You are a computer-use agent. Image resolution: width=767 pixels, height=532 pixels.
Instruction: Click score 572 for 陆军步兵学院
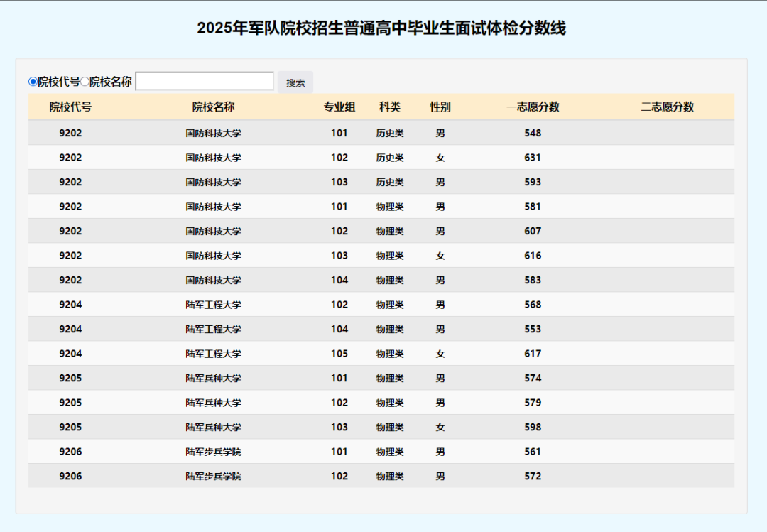coord(533,476)
